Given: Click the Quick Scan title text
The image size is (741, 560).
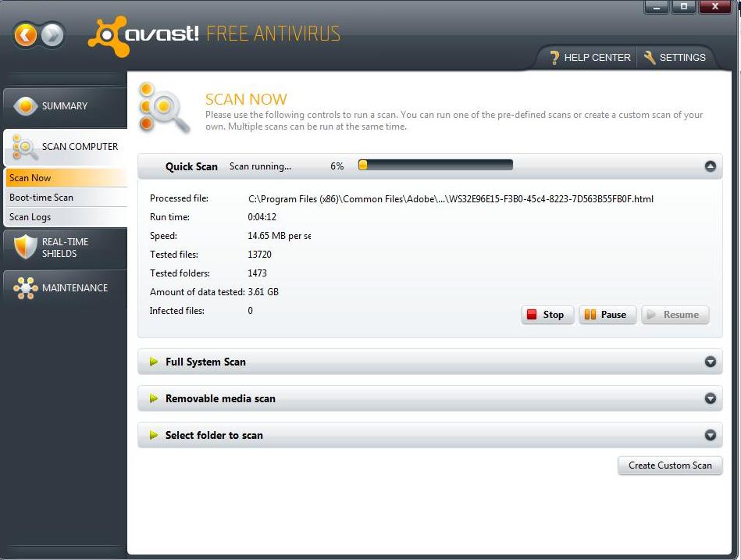Looking at the screenshot, I should (x=191, y=167).
